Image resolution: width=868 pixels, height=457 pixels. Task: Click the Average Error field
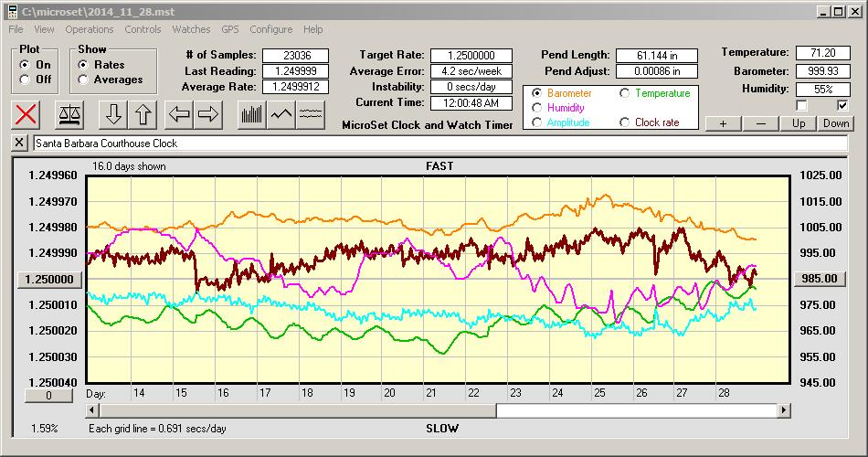point(471,71)
